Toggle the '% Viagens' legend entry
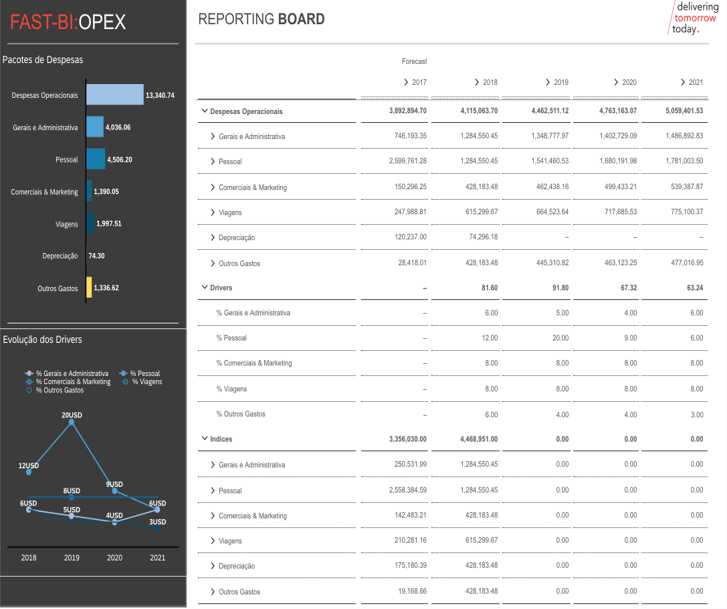Viewport: 727px width, 609px height. click(x=141, y=381)
